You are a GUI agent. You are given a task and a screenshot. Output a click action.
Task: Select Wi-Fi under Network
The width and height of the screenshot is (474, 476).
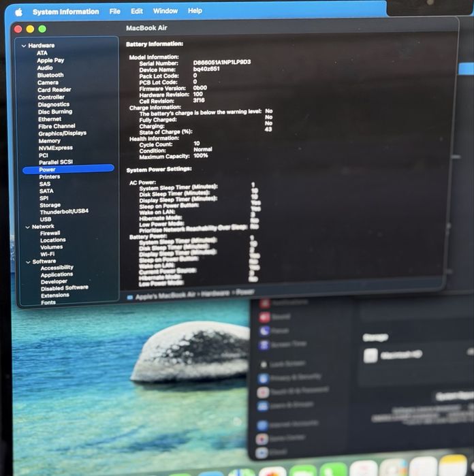(48, 254)
